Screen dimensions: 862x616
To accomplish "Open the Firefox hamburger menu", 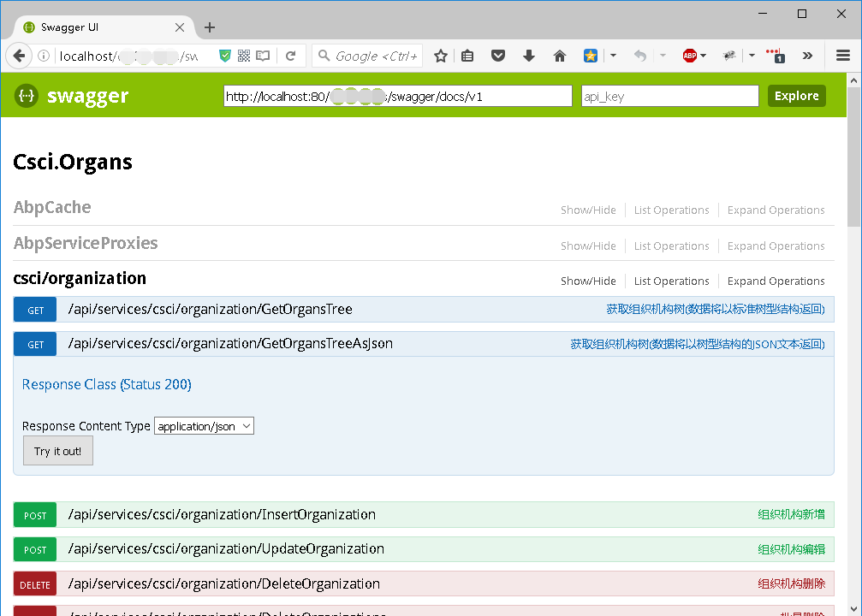I will tap(843, 56).
